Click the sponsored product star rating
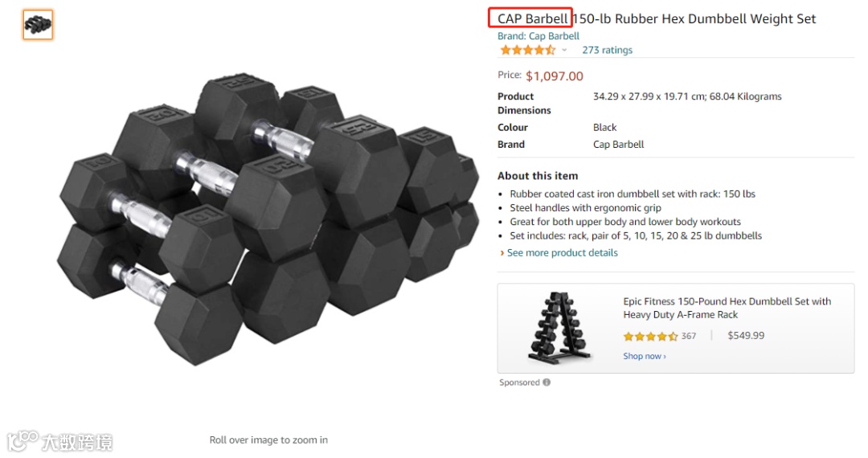The height and width of the screenshot is (458, 868). click(x=650, y=337)
